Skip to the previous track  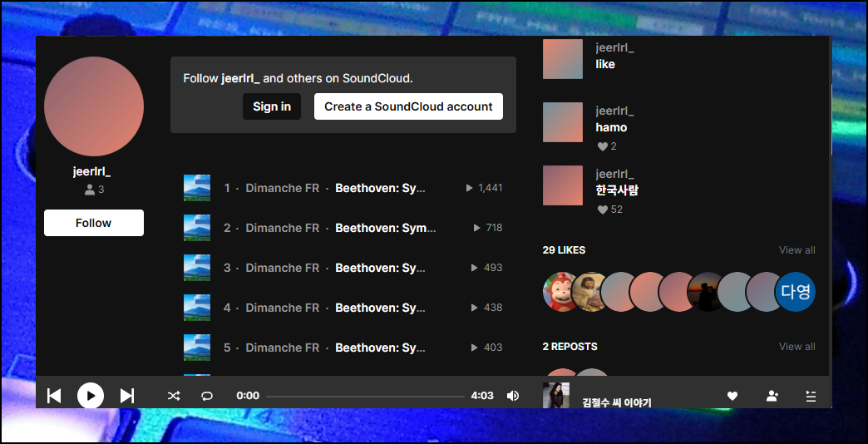(x=54, y=396)
